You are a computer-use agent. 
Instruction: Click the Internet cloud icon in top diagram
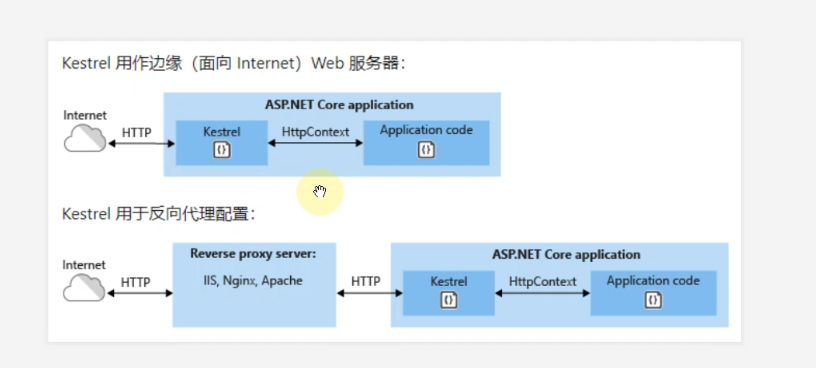[85, 138]
